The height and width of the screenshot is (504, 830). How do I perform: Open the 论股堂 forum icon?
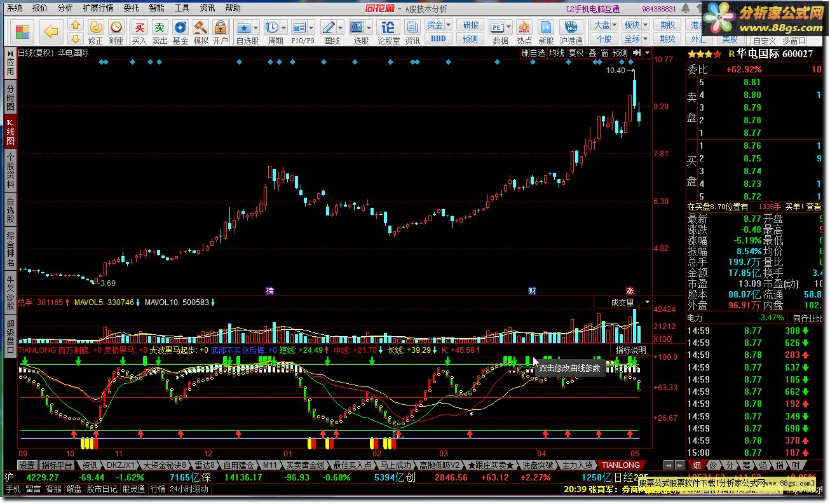[388, 27]
